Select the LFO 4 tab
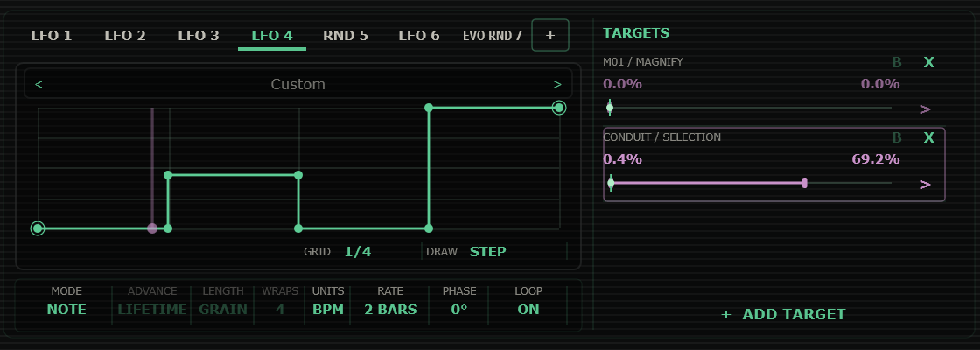This screenshot has width=980, height=350. 272,36
